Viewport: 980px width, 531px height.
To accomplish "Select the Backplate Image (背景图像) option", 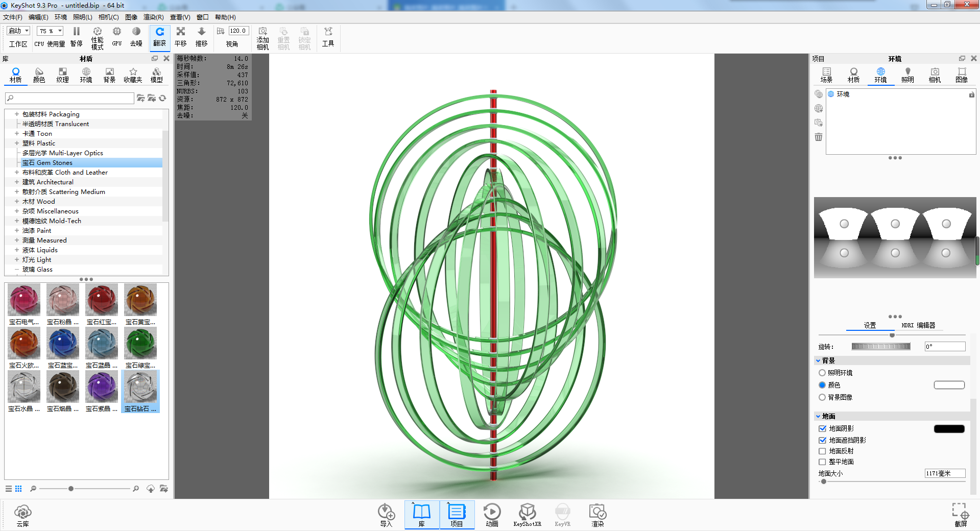I will click(822, 397).
